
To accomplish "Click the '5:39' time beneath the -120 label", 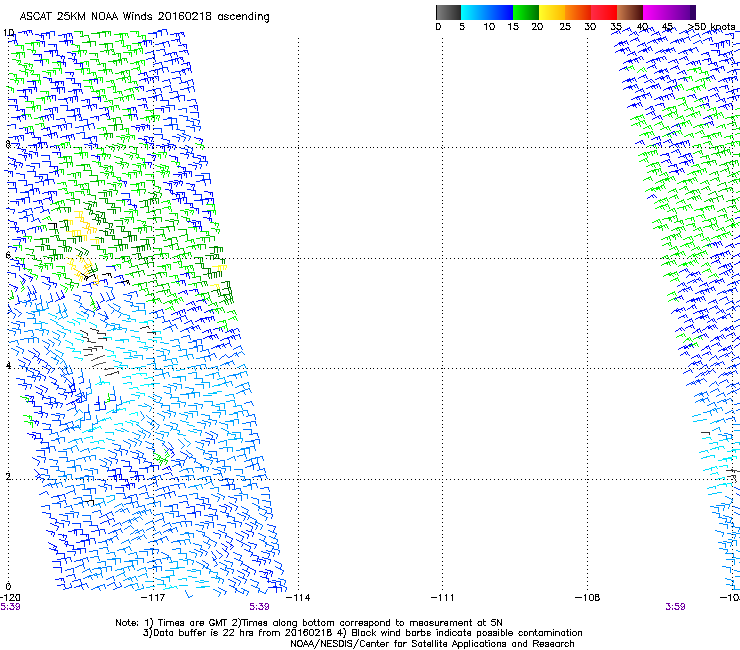I will [x=10, y=607].
